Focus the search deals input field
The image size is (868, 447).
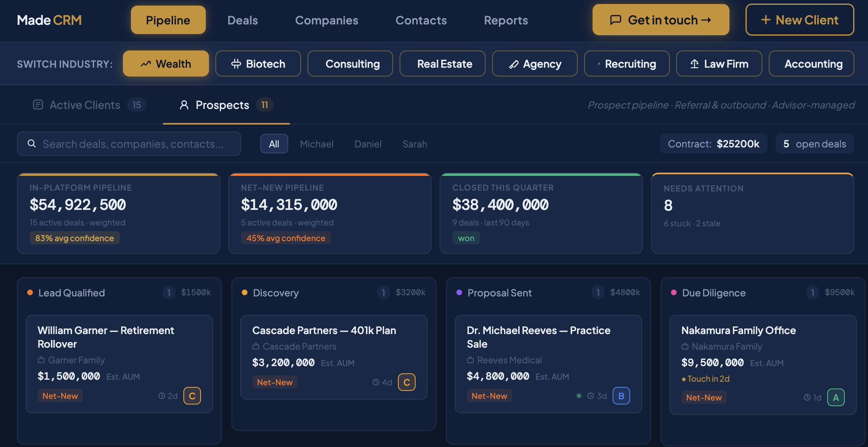pyautogui.click(x=129, y=143)
